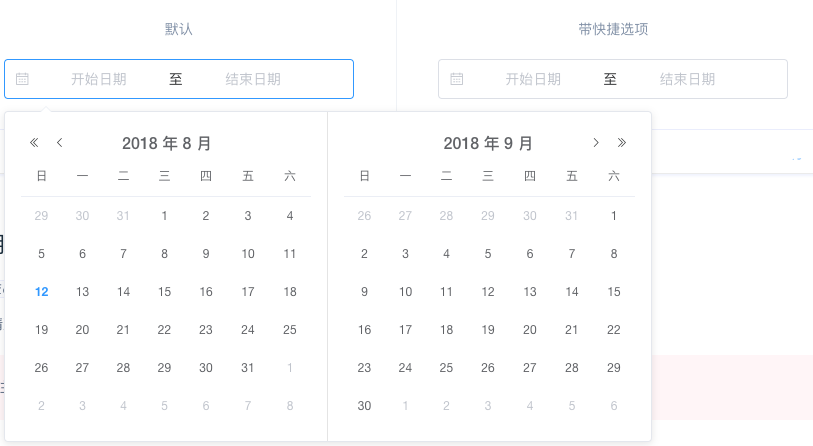Focus start date field in shortcut picker

[532, 79]
